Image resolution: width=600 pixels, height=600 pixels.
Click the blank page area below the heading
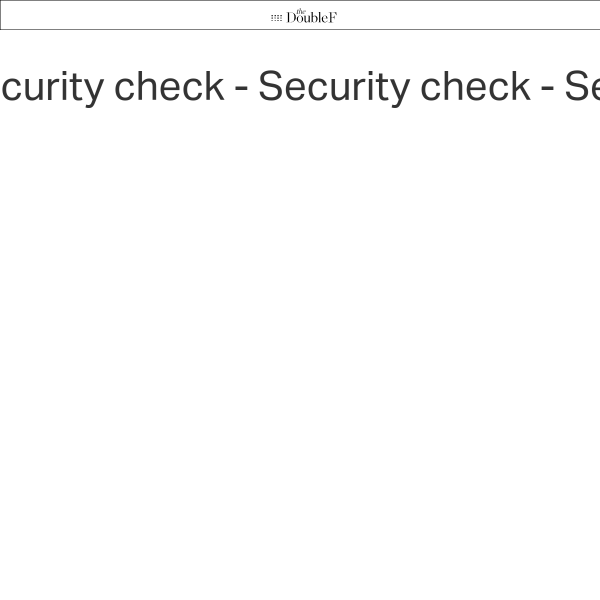pos(300,344)
